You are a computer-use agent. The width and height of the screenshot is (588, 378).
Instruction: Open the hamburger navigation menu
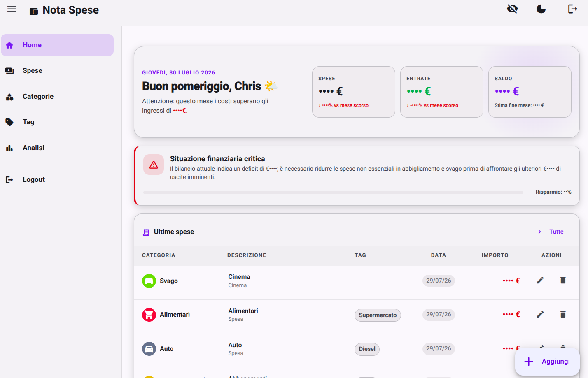point(12,9)
